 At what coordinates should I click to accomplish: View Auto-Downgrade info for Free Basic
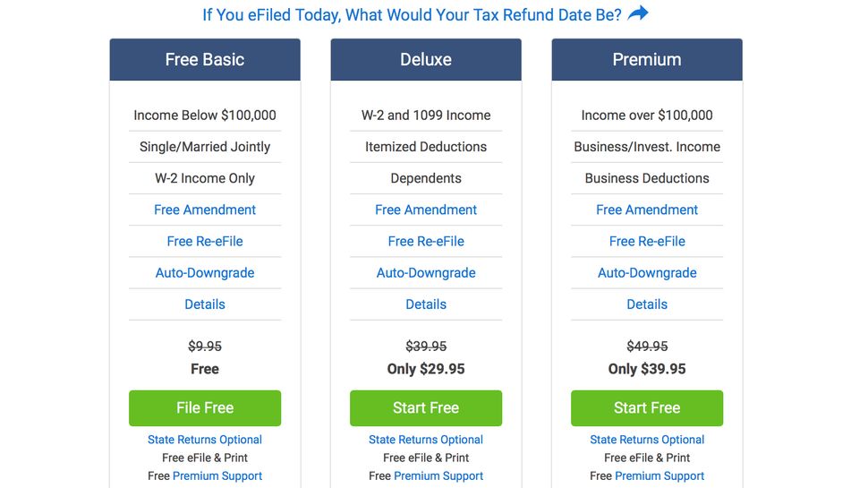(x=205, y=273)
